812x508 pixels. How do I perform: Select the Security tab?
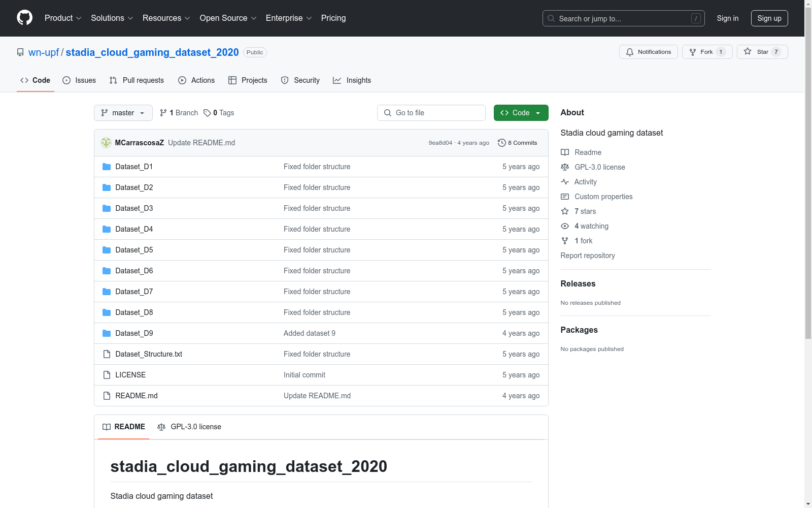(300, 80)
